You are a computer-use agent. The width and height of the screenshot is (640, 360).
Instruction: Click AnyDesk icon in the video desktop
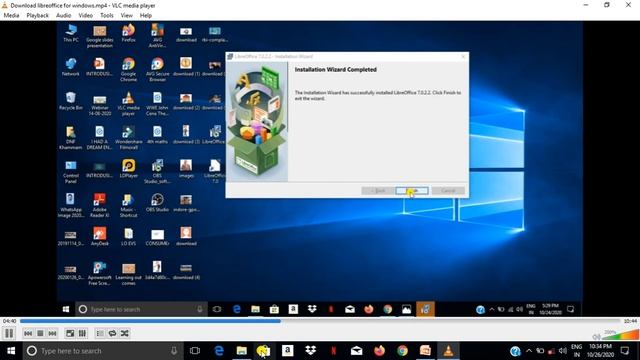click(100, 237)
